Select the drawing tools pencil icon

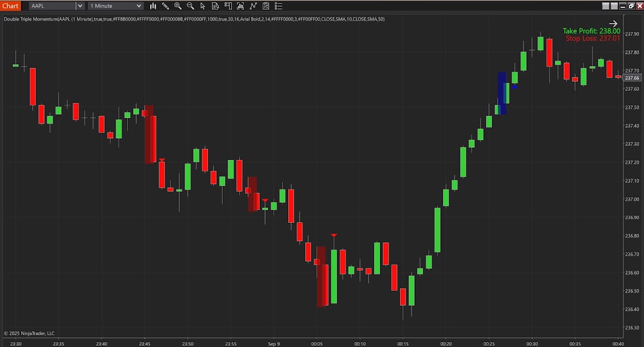165,6
